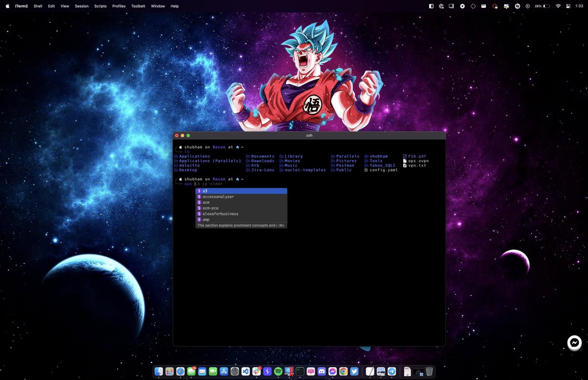Click the 'deloitte' folder name
The width and height of the screenshot is (588, 380).
(x=190, y=166)
